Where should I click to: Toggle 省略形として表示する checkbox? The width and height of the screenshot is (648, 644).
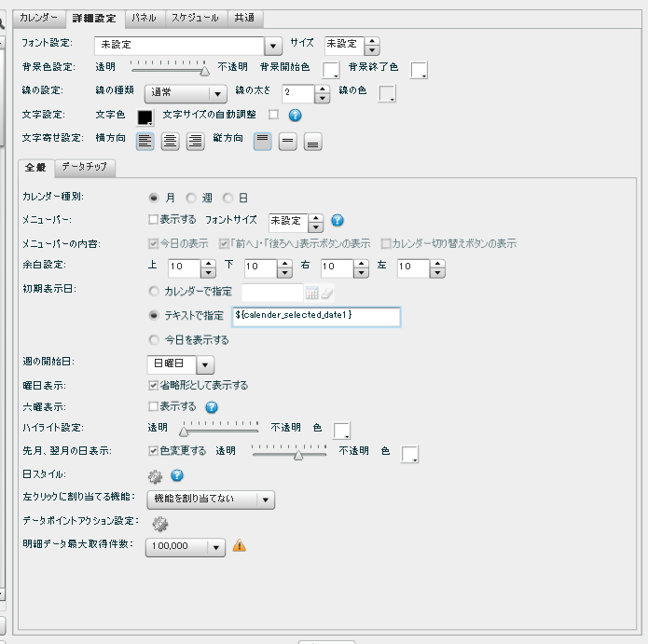coord(153,386)
